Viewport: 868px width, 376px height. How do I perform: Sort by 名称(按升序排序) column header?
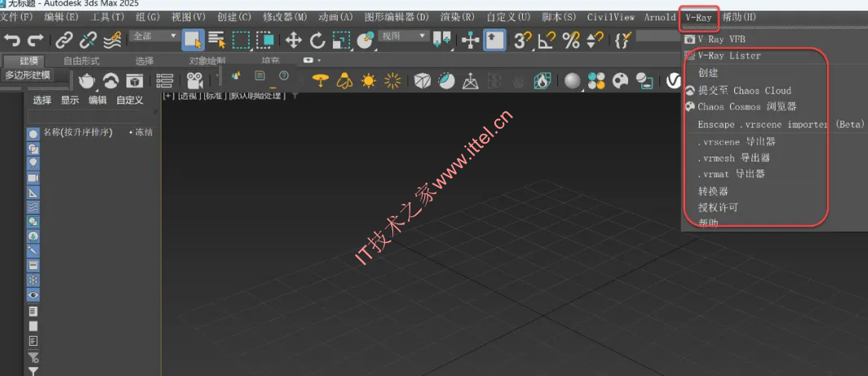point(78,132)
